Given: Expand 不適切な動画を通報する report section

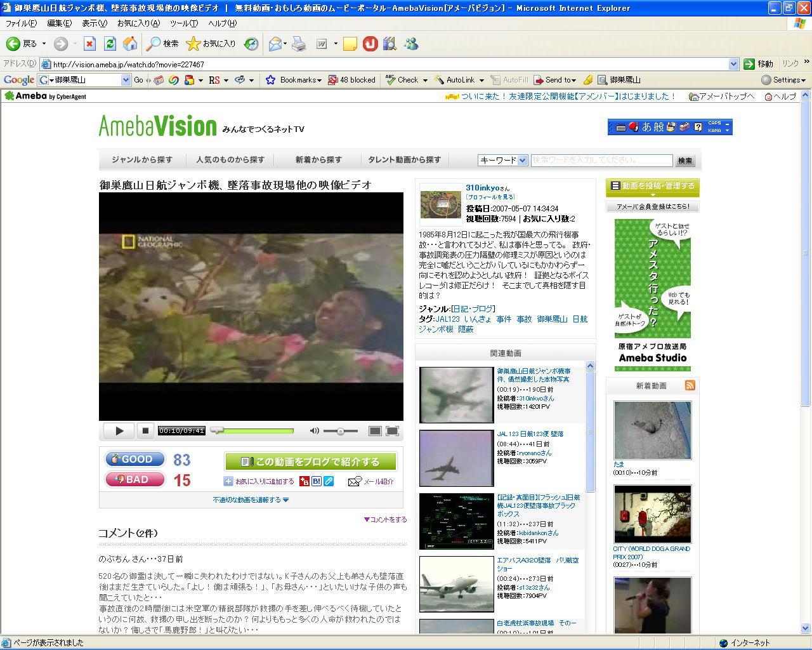Looking at the screenshot, I should click(x=251, y=500).
